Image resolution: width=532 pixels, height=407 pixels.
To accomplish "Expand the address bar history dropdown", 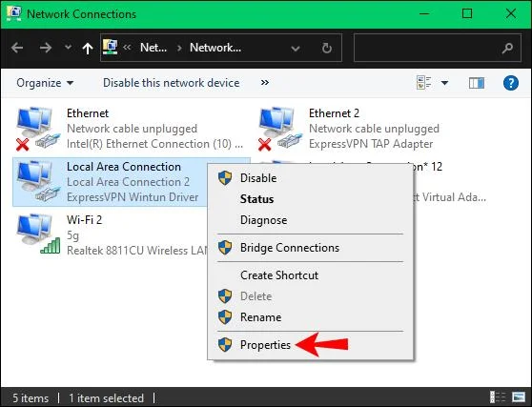I will 296,49.
